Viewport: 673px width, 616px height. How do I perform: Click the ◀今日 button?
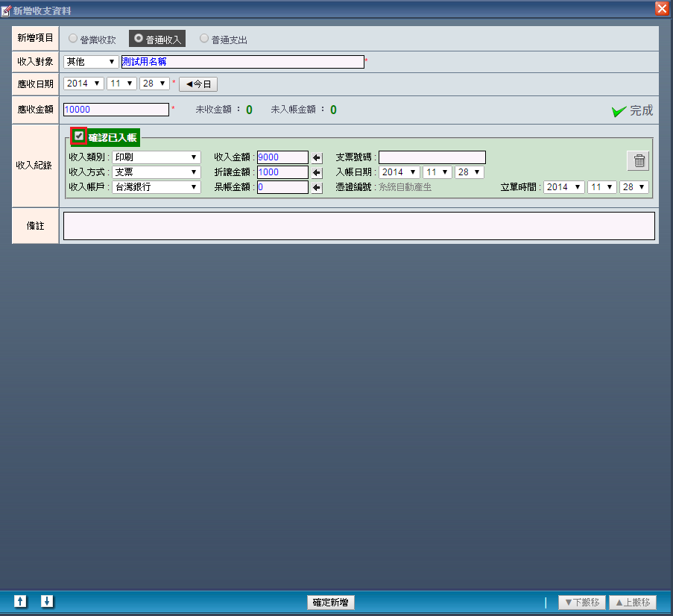[x=198, y=84]
